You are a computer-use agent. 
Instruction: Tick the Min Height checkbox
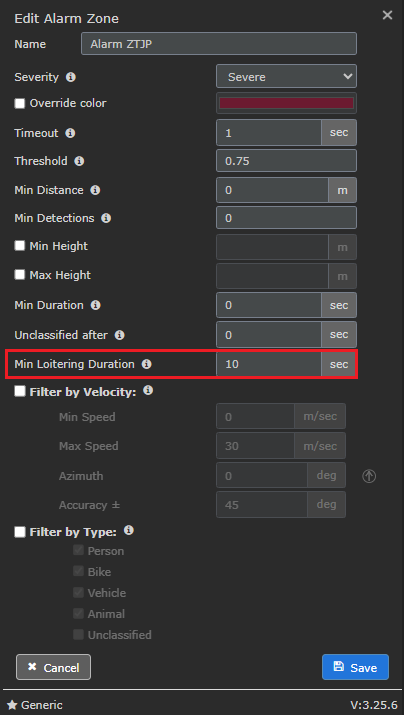point(20,246)
